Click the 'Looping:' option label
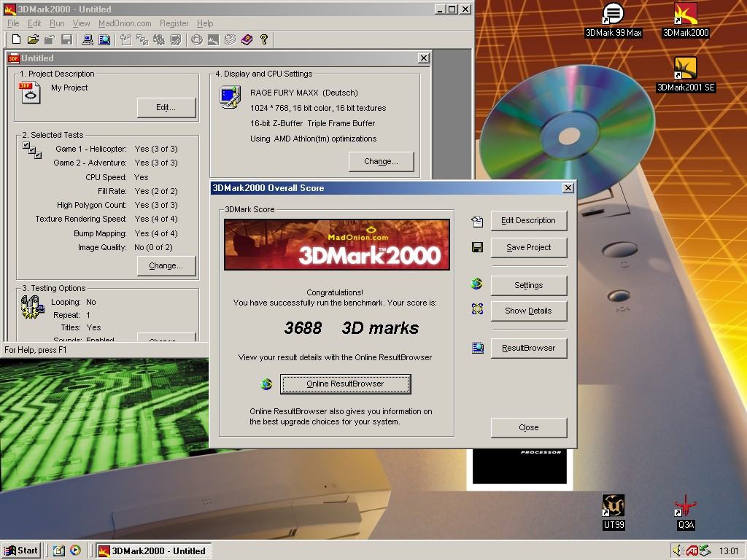 click(x=66, y=303)
